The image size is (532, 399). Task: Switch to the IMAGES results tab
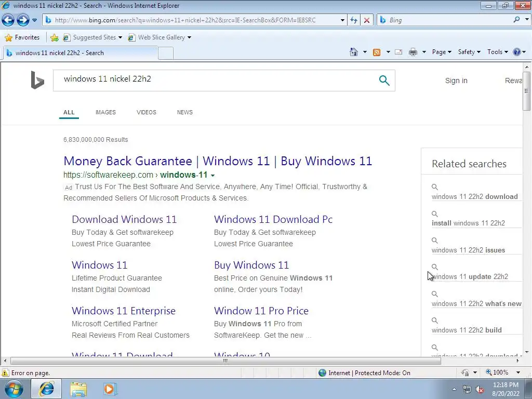pos(105,112)
